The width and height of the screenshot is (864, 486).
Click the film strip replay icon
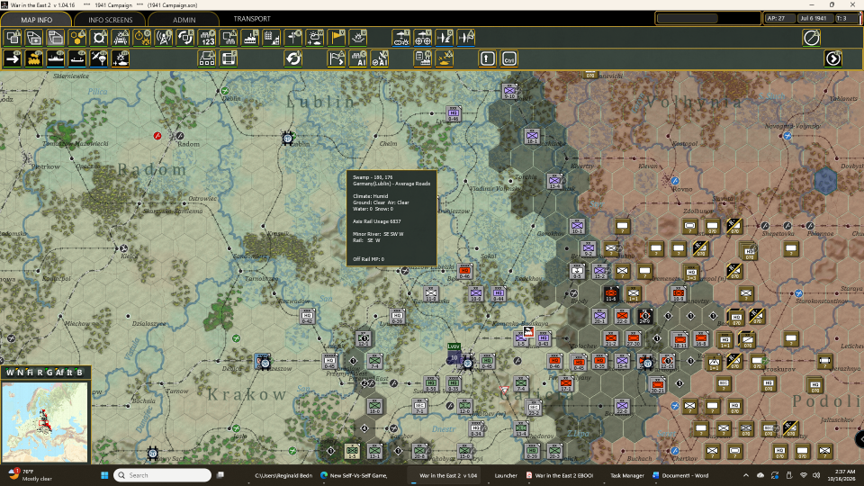coord(229,58)
